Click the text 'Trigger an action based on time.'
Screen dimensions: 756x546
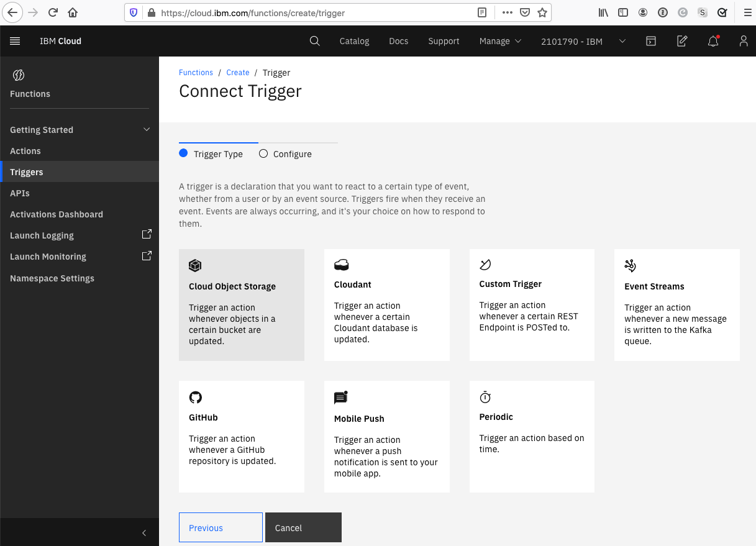click(x=532, y=444)
